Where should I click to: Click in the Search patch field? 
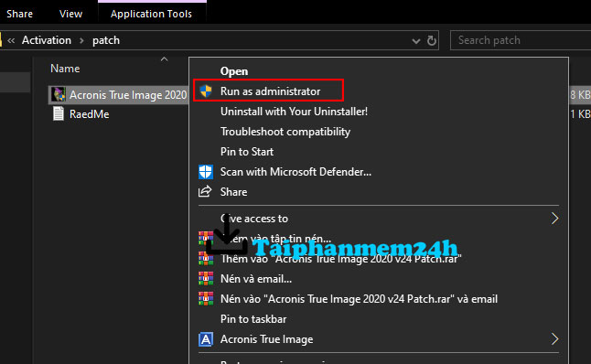coord(521,40)
